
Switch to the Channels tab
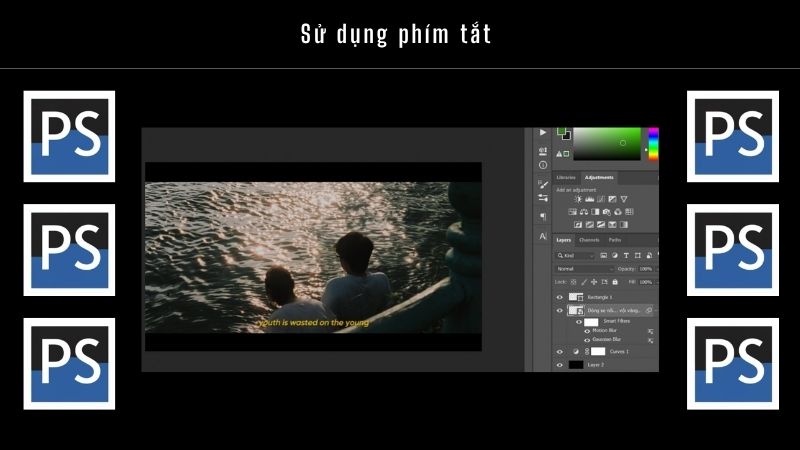coord(589,240)
